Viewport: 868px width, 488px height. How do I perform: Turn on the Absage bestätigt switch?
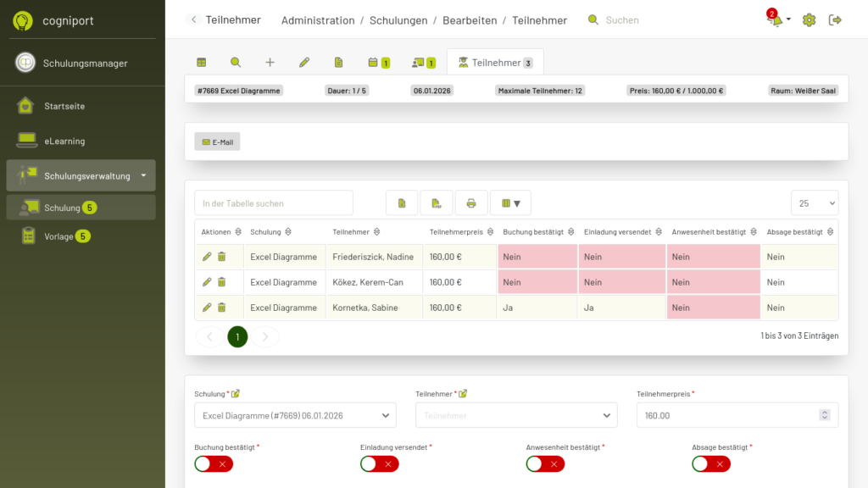coord(710,463)
